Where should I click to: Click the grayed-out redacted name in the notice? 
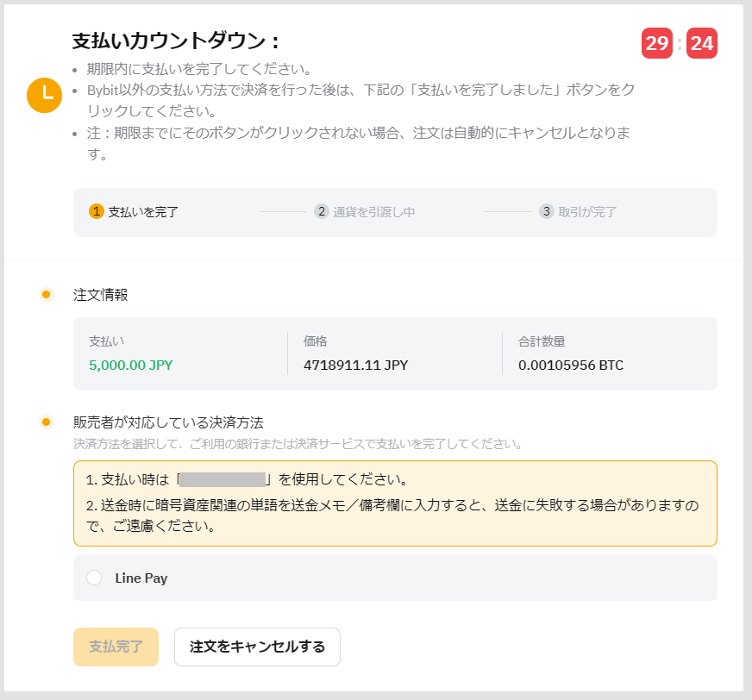pyautogui.click(x=222, y=479)
